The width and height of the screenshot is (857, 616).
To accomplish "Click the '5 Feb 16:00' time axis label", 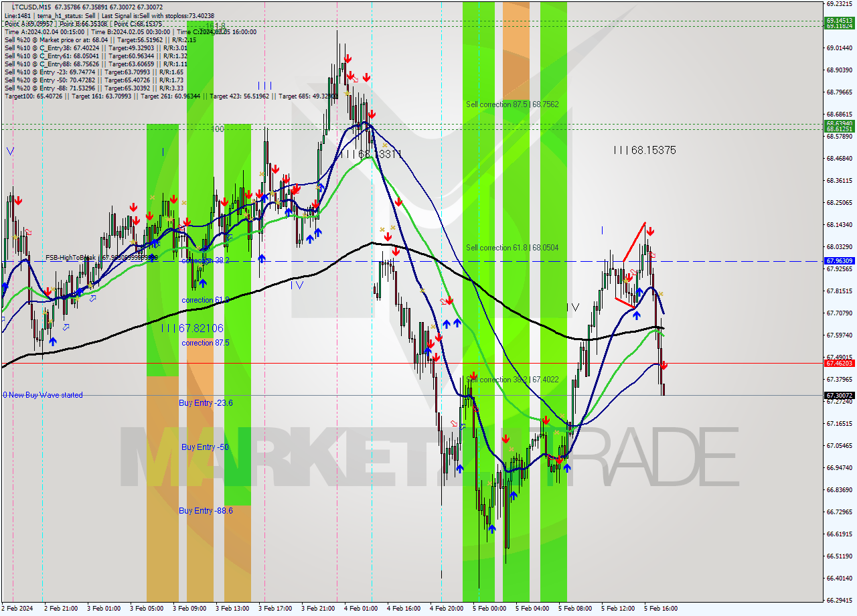I will [662, 609].
